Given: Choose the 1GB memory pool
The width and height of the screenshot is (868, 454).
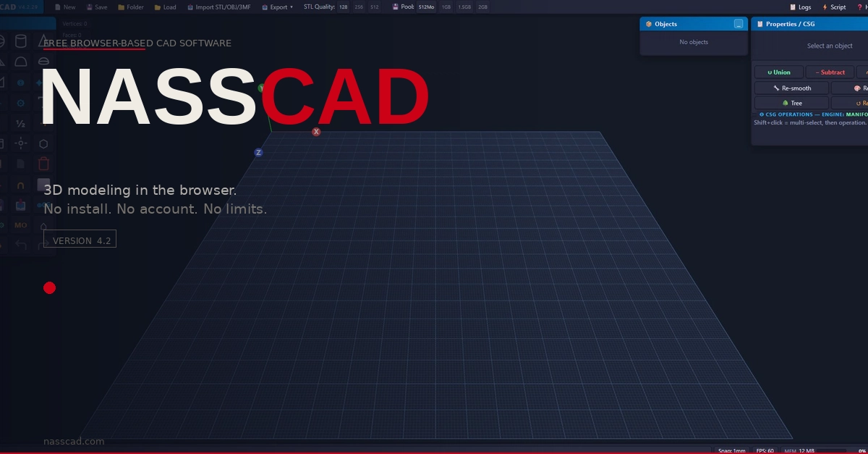Looking at the screenshot, I should (446, 7).
